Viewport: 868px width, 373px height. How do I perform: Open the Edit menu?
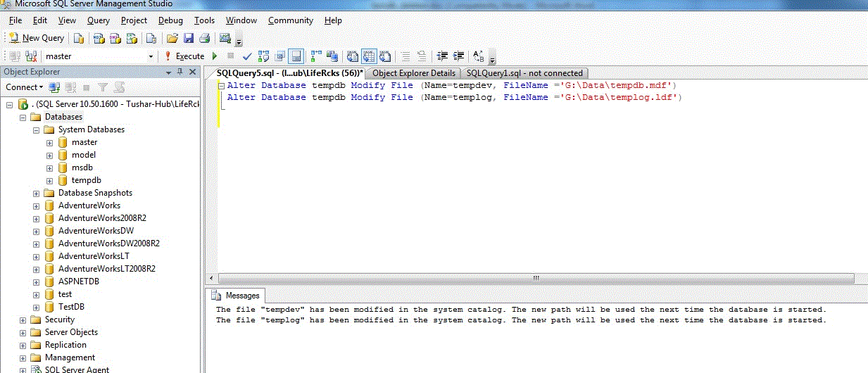pyautogui.click(x=40, y=20)
